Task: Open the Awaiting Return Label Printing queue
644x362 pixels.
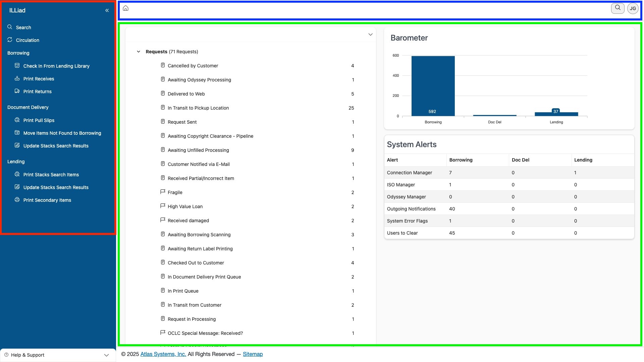Action: 200,249
